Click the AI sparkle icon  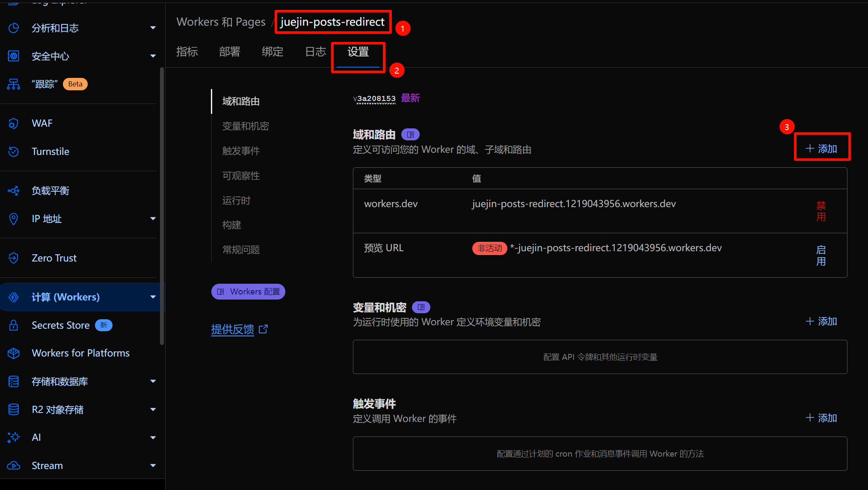[14, 437]
